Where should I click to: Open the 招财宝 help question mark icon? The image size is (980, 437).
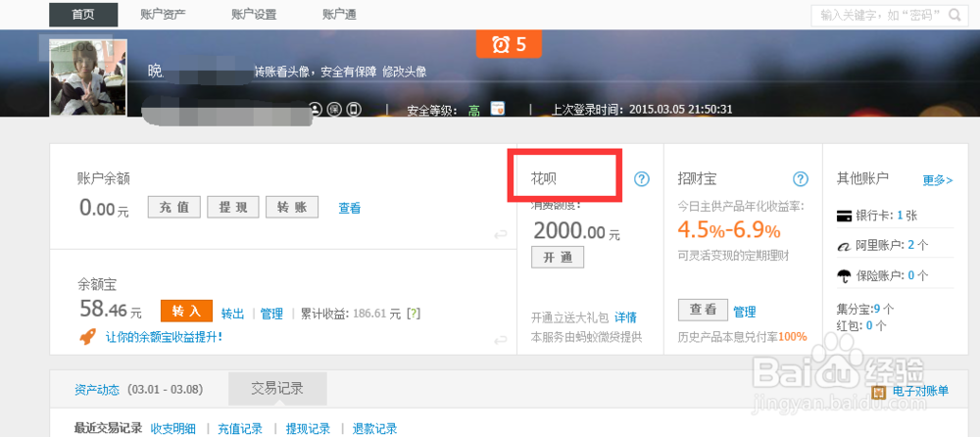tap(801, 179)
